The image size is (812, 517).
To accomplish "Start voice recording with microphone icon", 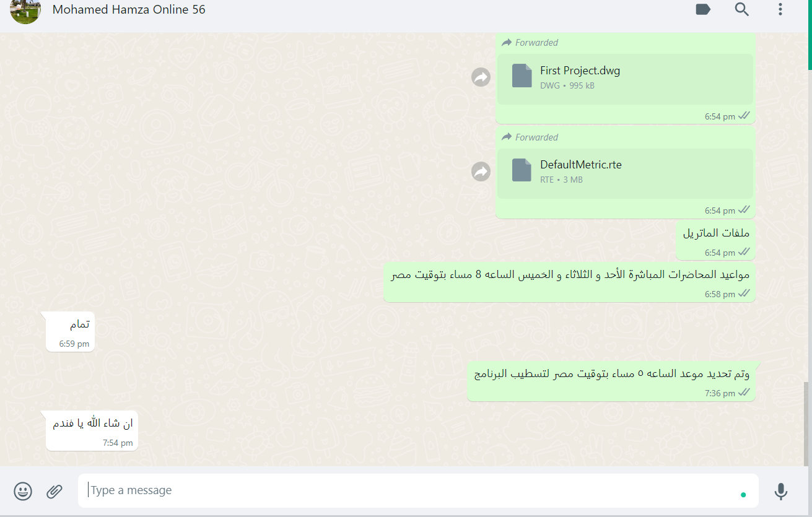I will (781, 491).
